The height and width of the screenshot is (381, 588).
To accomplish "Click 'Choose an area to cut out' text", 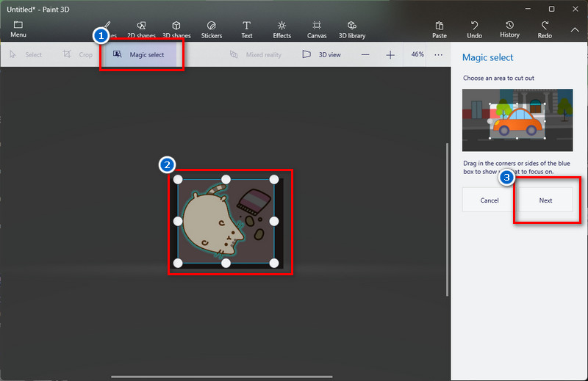I will (x=498, y=78).
